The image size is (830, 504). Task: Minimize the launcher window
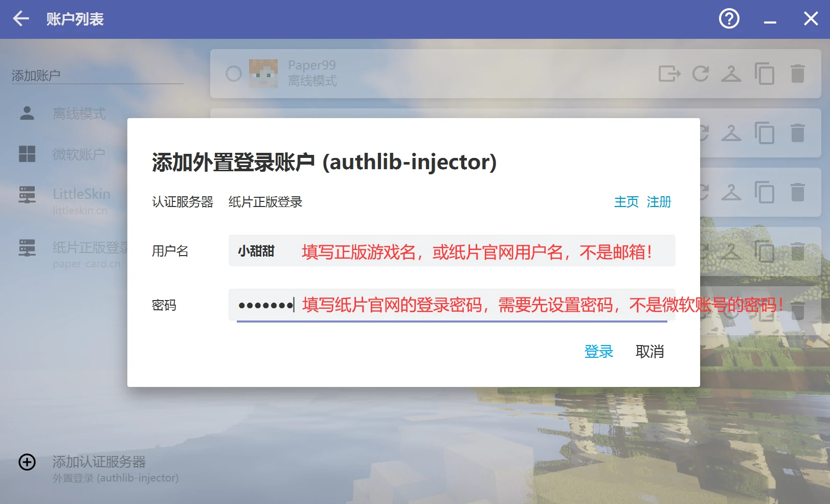pyautogui.click(x=770, y=22)
